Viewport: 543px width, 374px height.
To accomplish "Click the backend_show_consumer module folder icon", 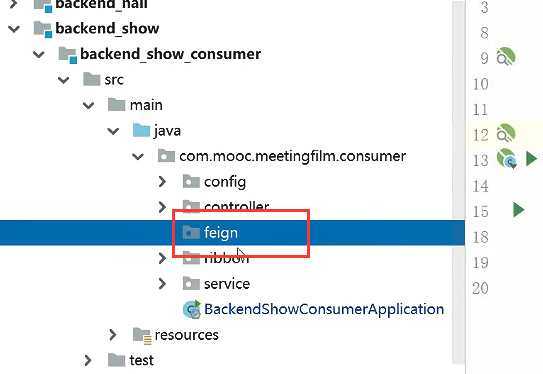I will click(x=67, y=55).
